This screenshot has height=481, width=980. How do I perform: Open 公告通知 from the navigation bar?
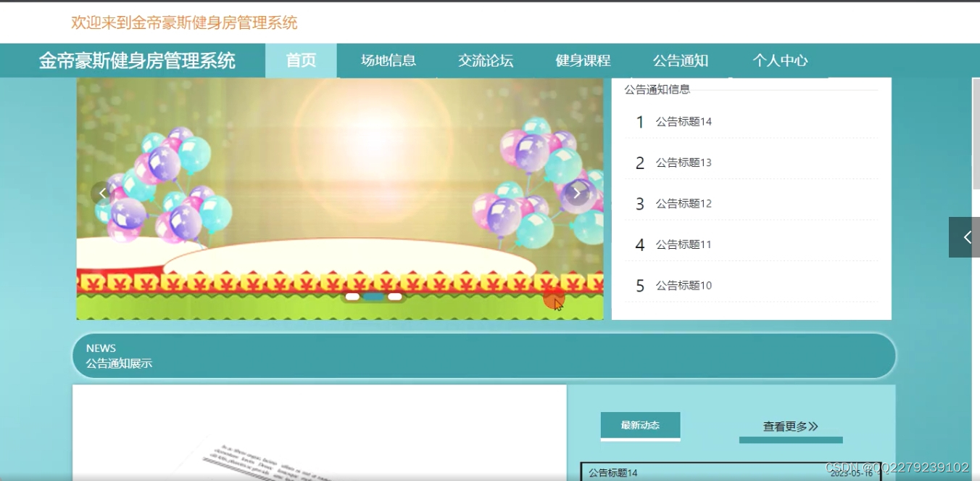[680, 60]
